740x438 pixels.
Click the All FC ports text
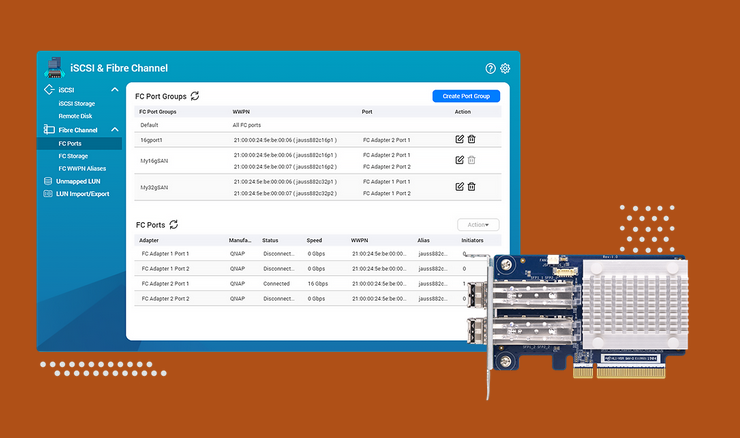pos(246,125)
